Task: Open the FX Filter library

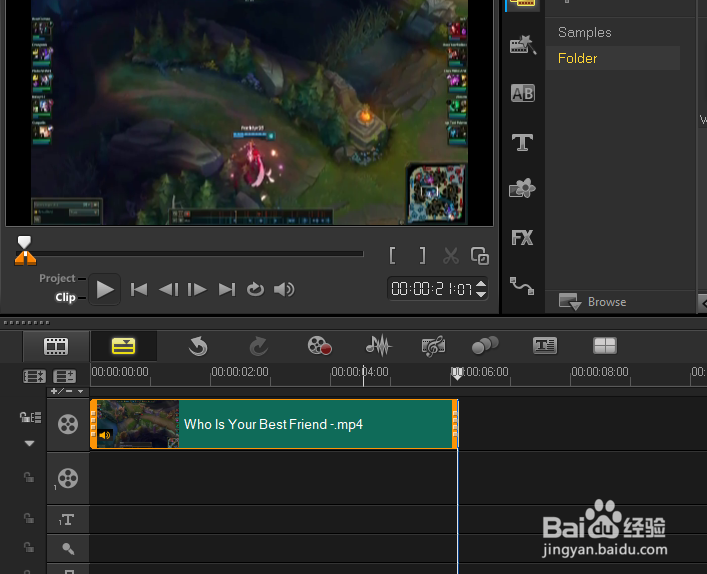Action: tap(522, 237)
